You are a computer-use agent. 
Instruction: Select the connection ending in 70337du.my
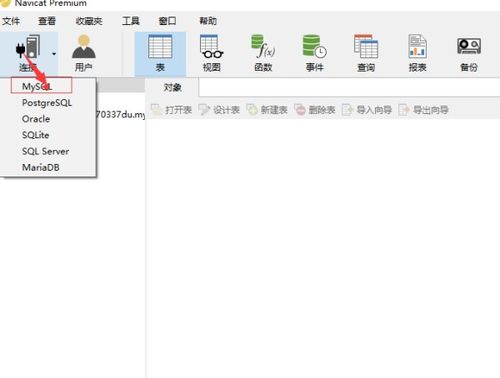tap(121, 115)
